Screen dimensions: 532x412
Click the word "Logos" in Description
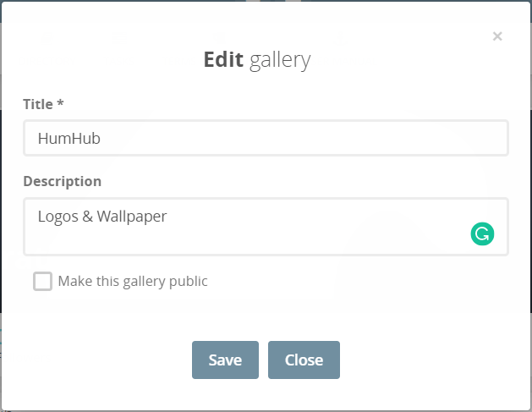click(58, 216)
